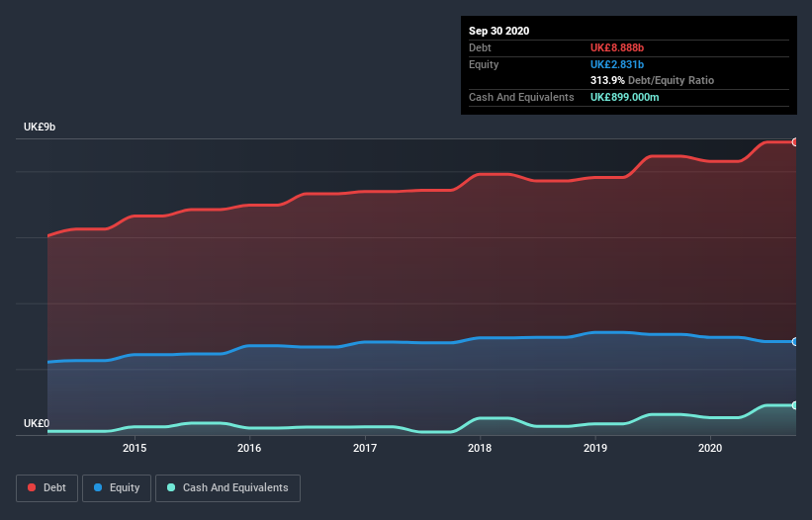Click the 2020 x-axis label
Viewport: 812px width, 520px height.
(x=710, y=448)
